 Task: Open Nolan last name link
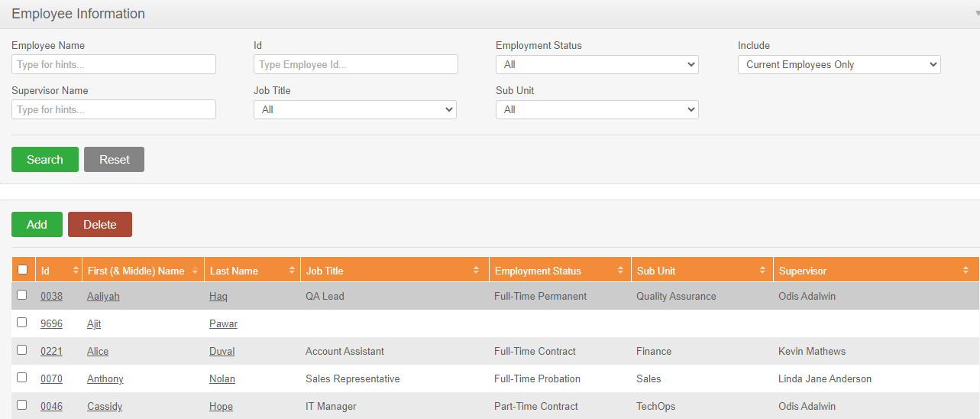point(222,379)
